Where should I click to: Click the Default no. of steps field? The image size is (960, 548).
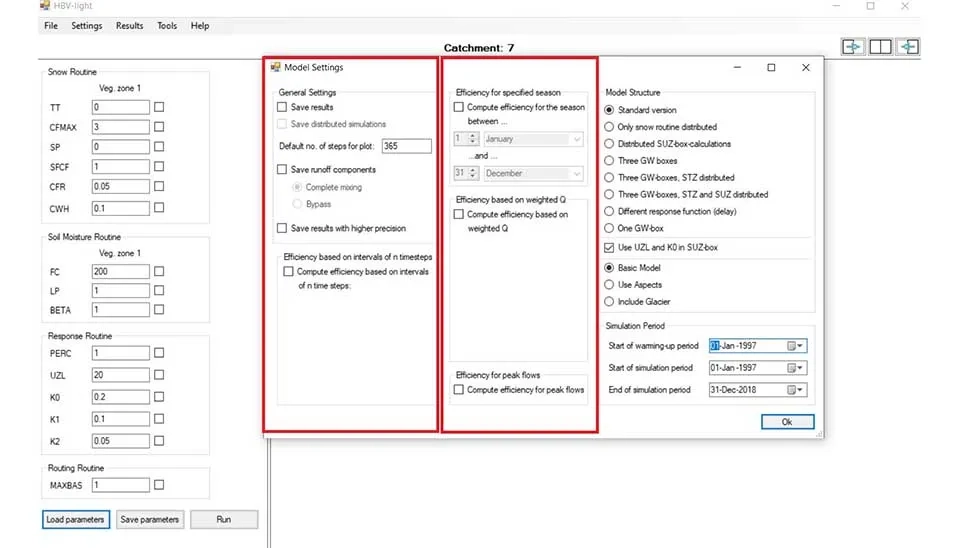pos(405,146)
